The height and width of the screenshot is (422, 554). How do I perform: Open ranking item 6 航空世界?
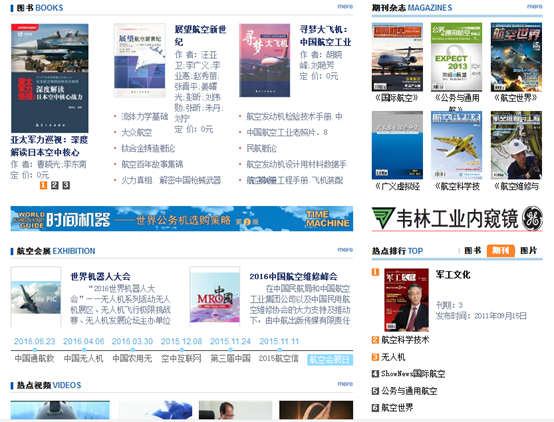click(397, 408)
